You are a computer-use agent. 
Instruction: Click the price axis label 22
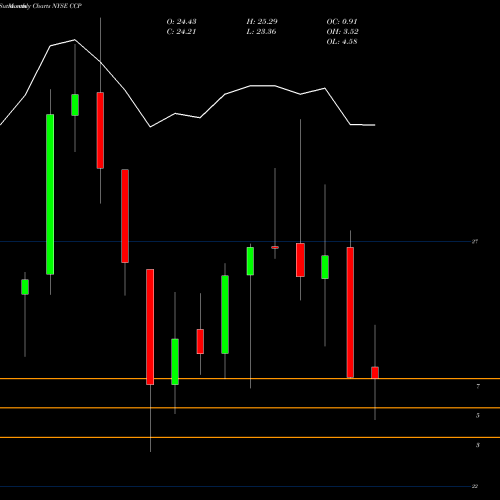(x=475, y=486)
